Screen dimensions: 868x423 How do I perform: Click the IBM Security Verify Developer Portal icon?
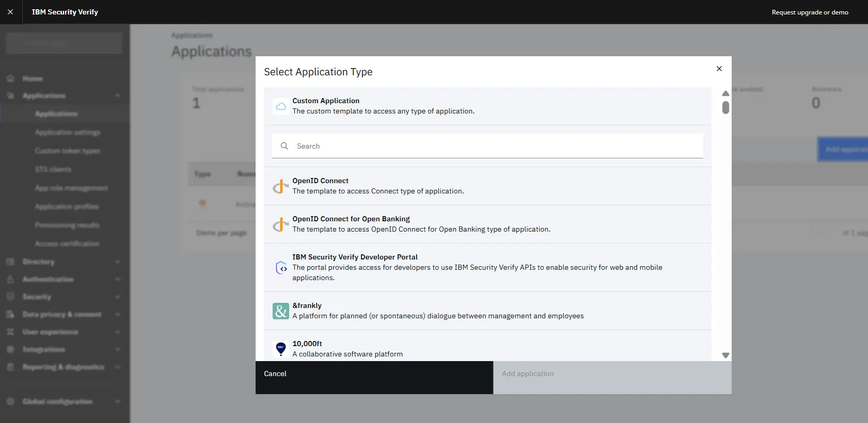pos(281,268)
